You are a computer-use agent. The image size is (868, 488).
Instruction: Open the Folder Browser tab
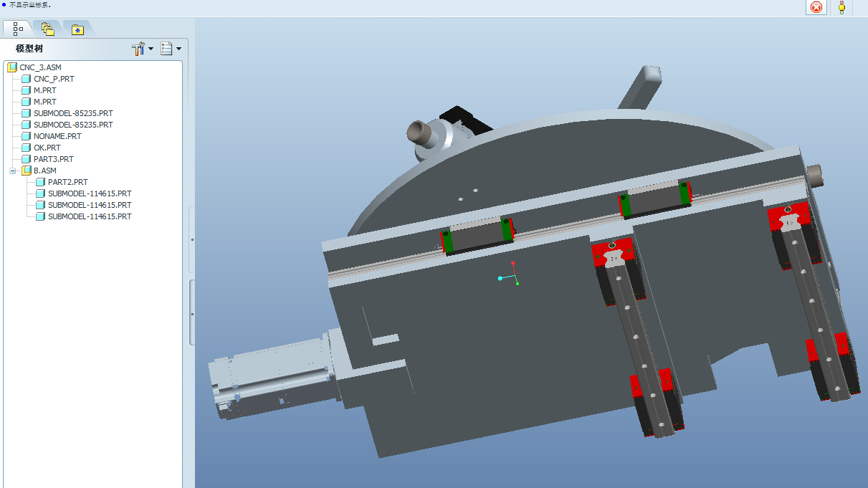pos(48,29)
